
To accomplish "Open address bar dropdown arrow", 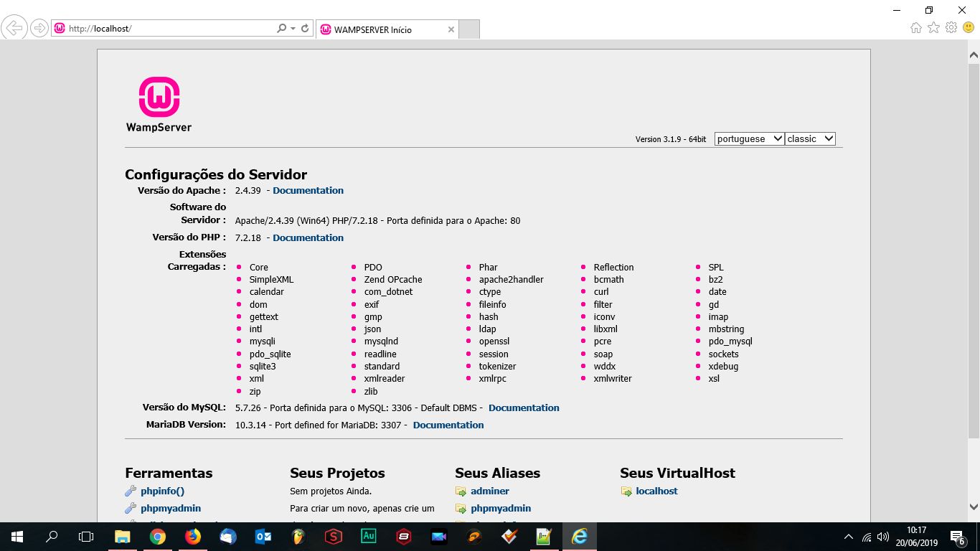I will (293, 29).
